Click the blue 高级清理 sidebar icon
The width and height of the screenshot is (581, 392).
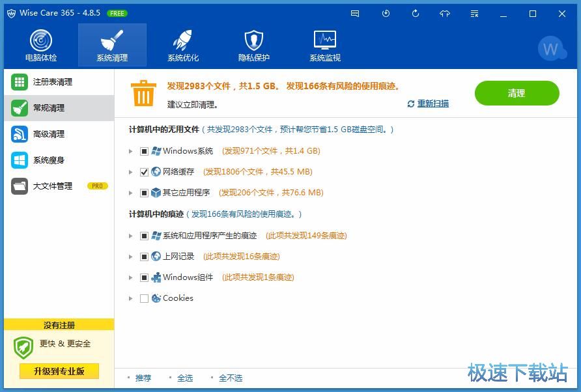(20, 133)
